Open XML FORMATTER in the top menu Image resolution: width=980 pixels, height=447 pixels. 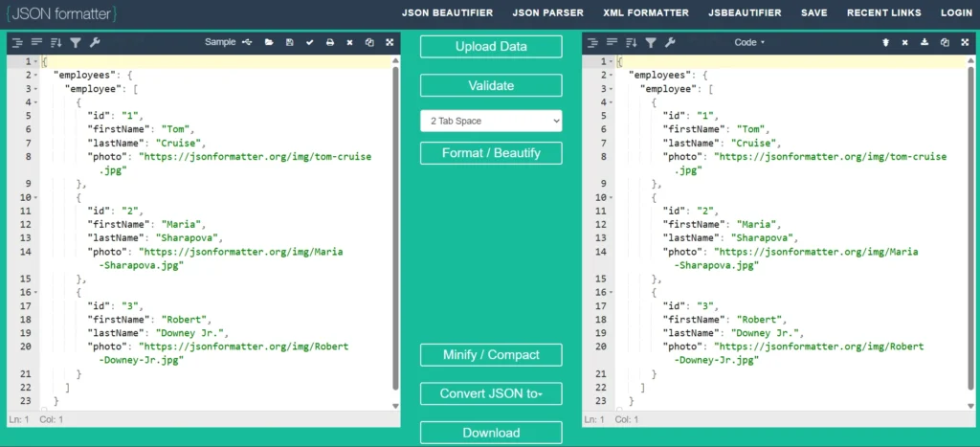(x=646, y=12)
